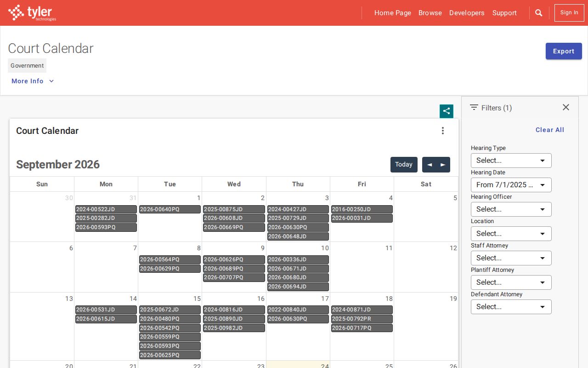The height and width of the screenshot is (368, 588).
Task: Open event 2026-00531JD on September 14
Action: pos(106,310)
